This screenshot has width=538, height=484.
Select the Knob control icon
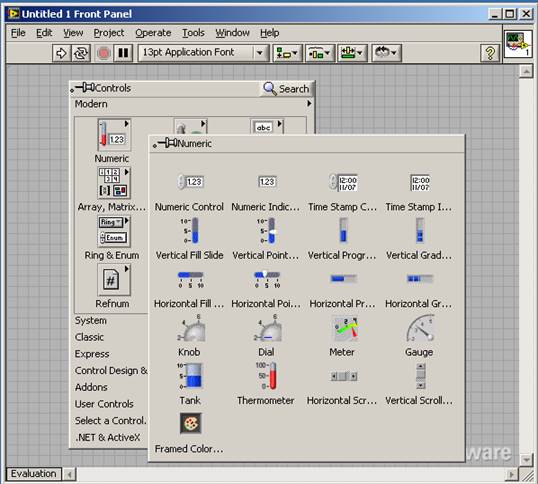191,329
